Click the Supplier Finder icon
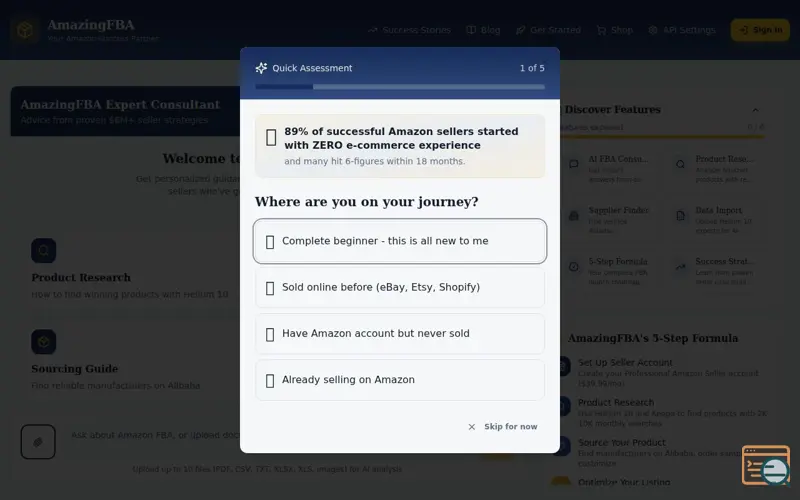The height and width of the screenshot is (500, 800). click(574, 215)
